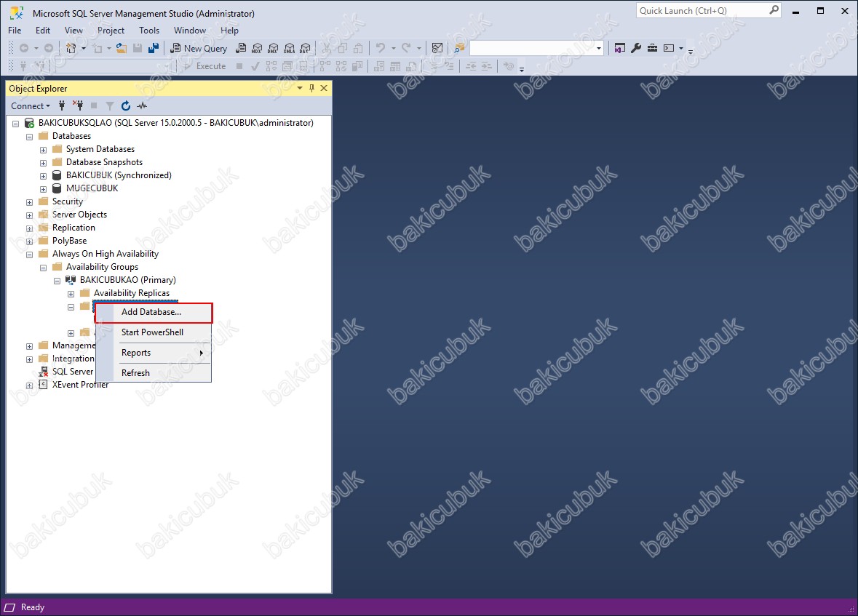Click the Save All icon
The width and height of the screenshot is (858, 616).
(154, 48)
